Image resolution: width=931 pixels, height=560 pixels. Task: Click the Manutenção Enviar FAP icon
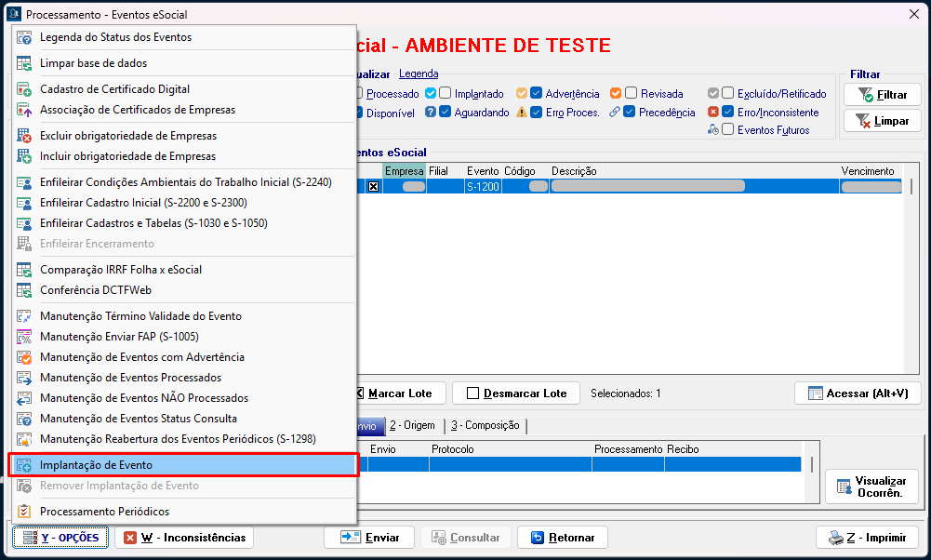pyautogui.click(x=24, y=337)
